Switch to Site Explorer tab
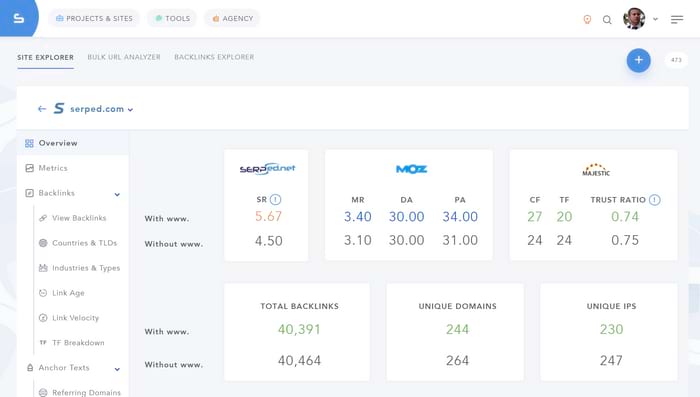700x397 pixels. [46, 57]
